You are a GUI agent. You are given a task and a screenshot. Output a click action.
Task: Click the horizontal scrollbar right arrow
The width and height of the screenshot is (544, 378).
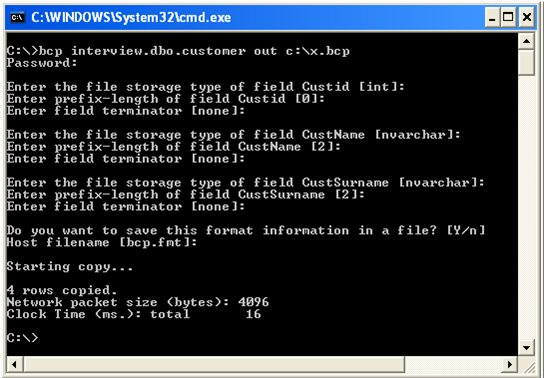point(510,364)
